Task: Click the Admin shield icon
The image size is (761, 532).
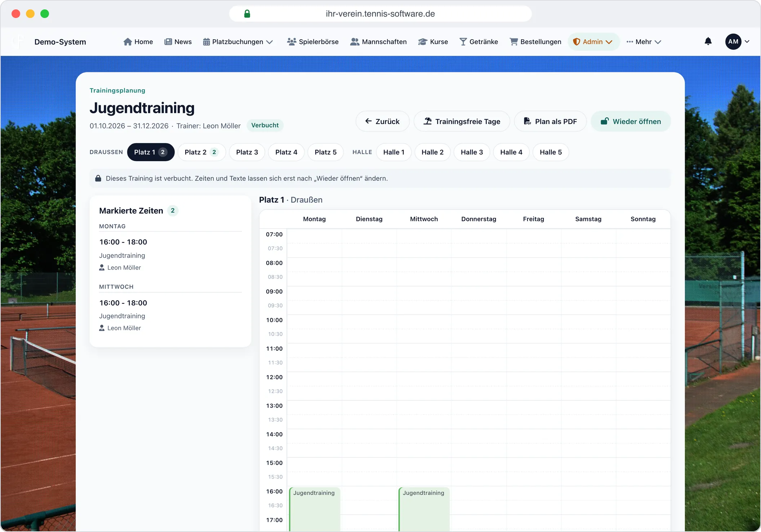Action: pos(577,42)
